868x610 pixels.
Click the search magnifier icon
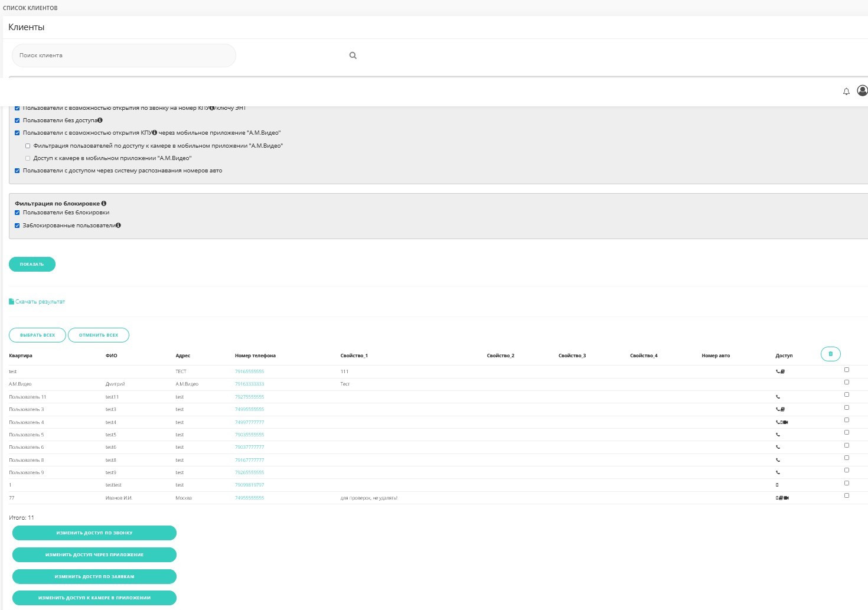coord(353,56)
